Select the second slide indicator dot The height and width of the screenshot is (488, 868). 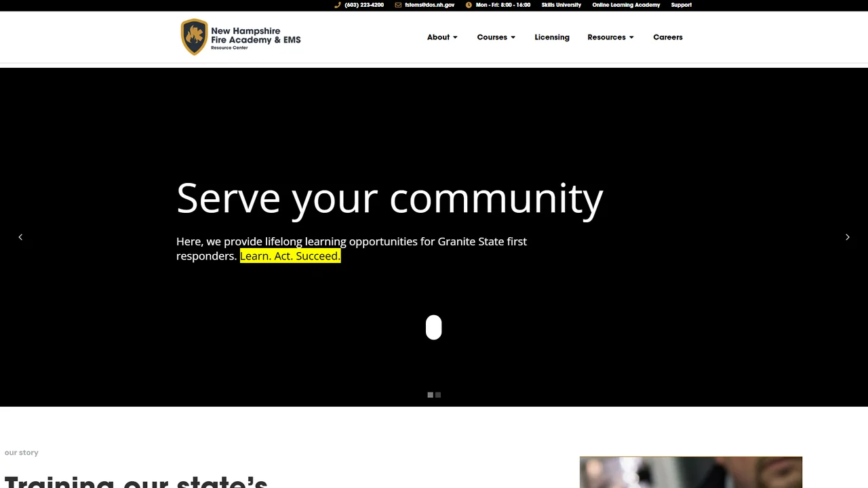click(438, 394)
